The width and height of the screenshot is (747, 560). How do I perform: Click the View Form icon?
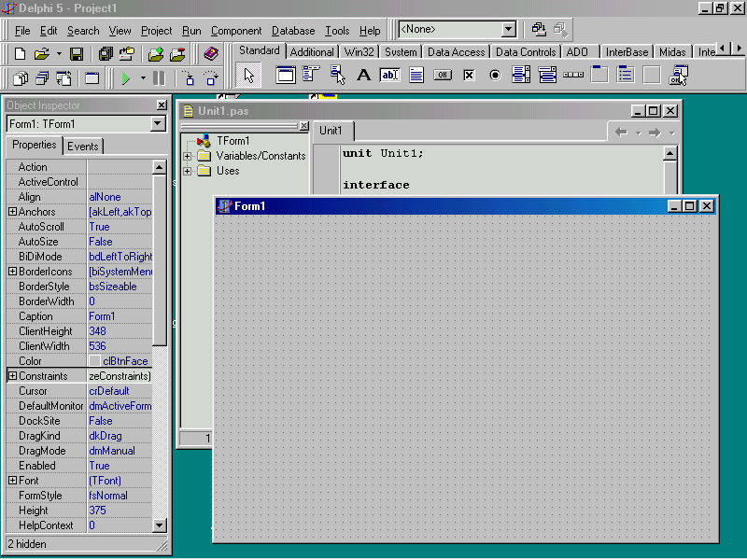[x=42, y=77]
